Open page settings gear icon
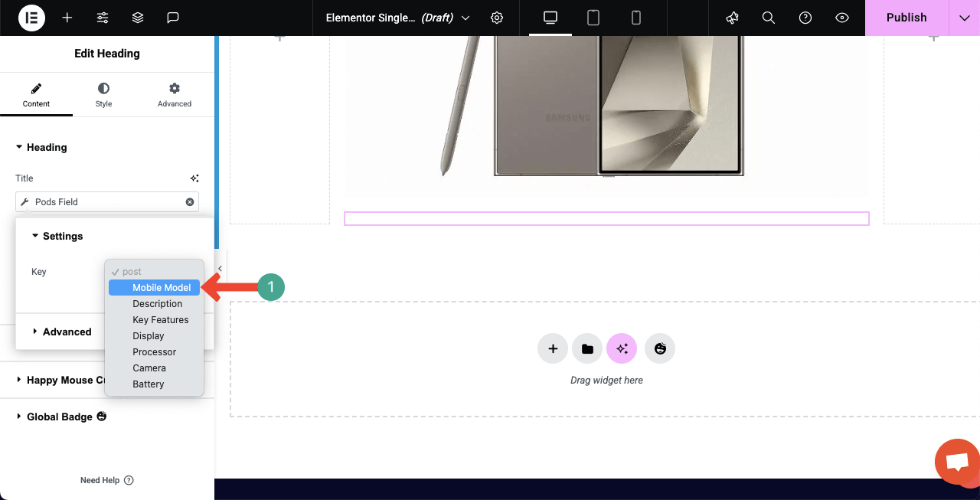This screenshot has width=980, height=500. pos(497,18)
